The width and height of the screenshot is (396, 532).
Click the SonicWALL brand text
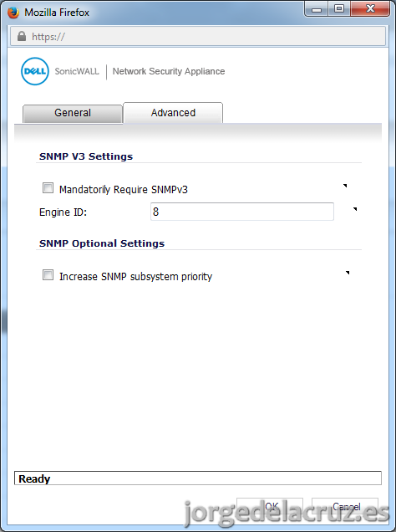(77, 71)
